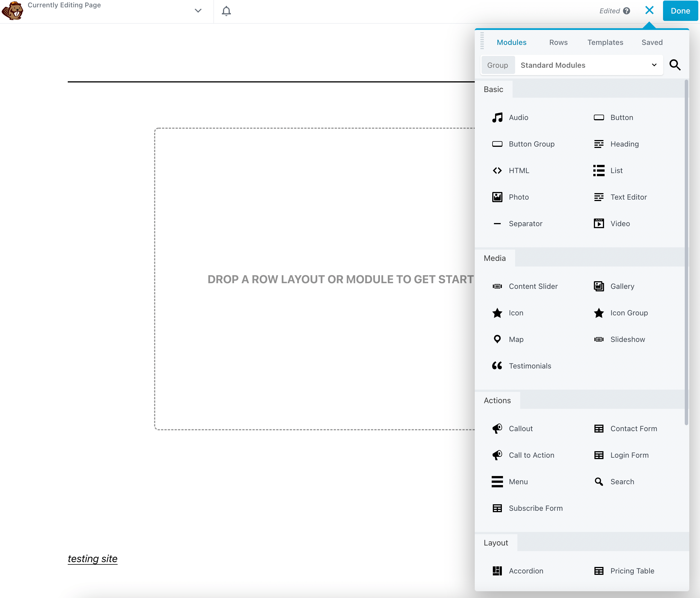
Task: Click the Menu module hamburger icon
Action: click(497, 482)
